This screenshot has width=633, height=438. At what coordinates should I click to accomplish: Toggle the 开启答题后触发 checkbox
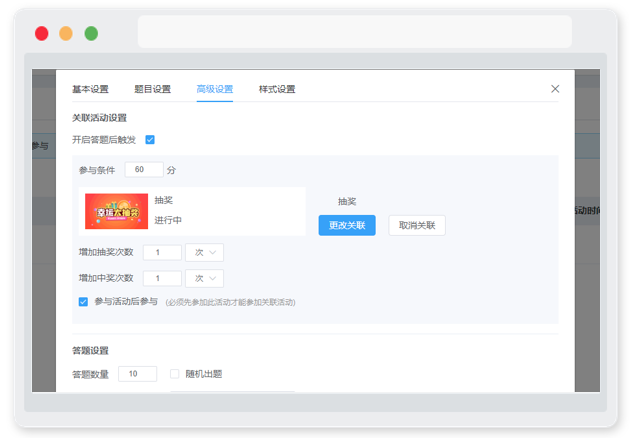(x=150, y=140)
